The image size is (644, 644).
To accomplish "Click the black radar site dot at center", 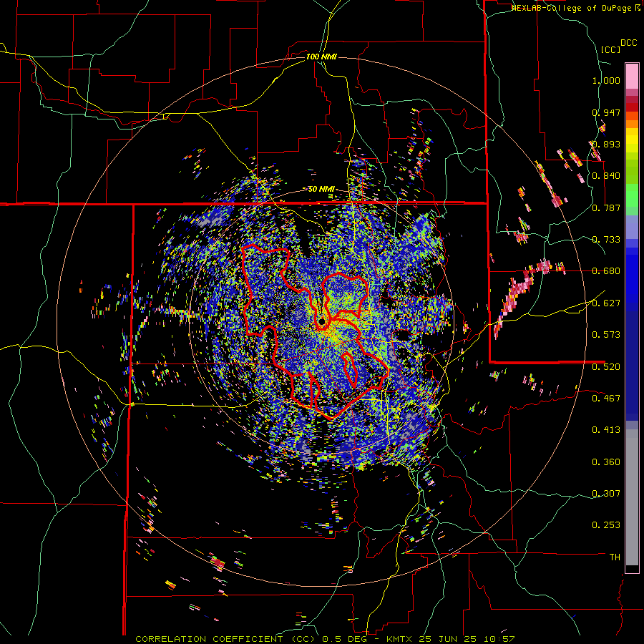I will (321, 321).
